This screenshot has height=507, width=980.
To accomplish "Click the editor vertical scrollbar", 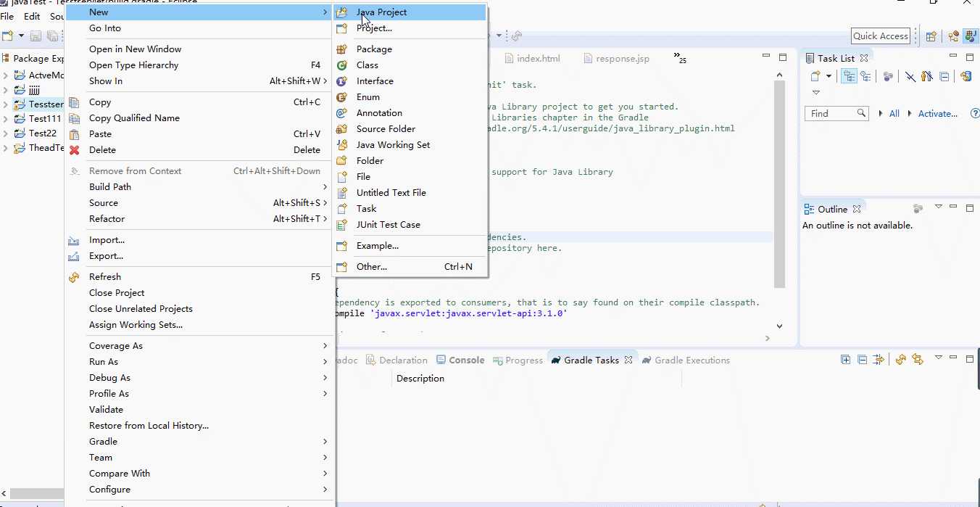I will pos(780,184).
